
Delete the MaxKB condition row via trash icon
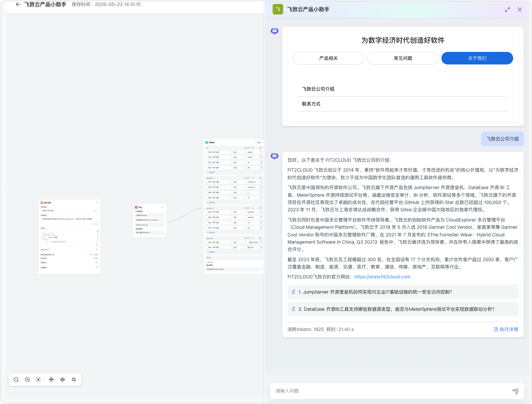pyautogui.click(x=261, y=152)
